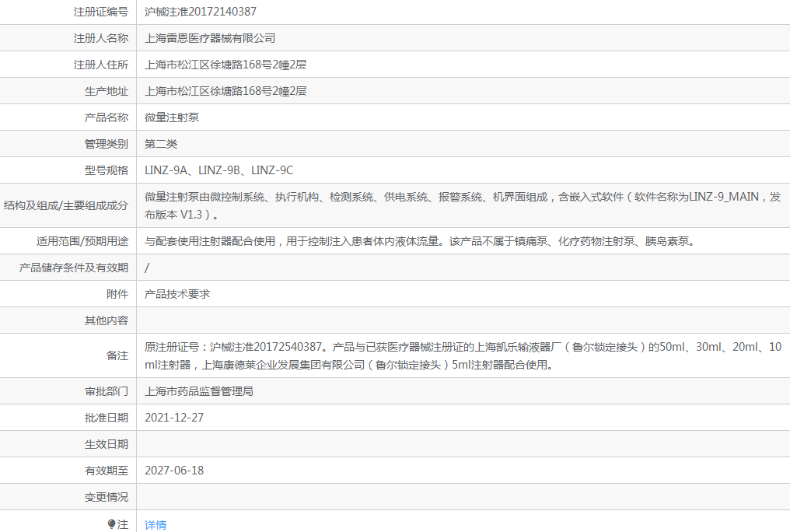Select the 批准日期 label

click(107, 418)
